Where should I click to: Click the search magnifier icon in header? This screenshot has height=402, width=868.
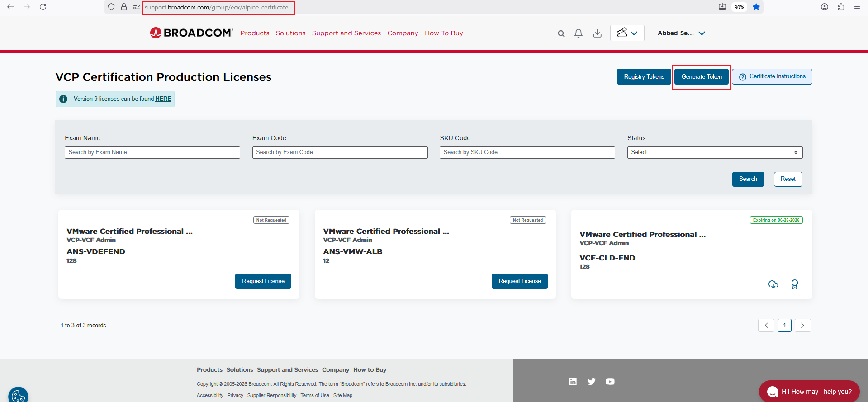[561, 33]
